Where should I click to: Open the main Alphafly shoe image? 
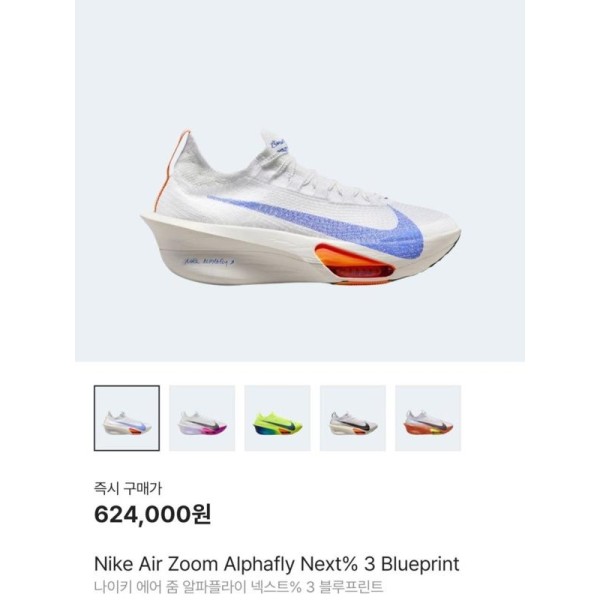(x=300, y=181)
